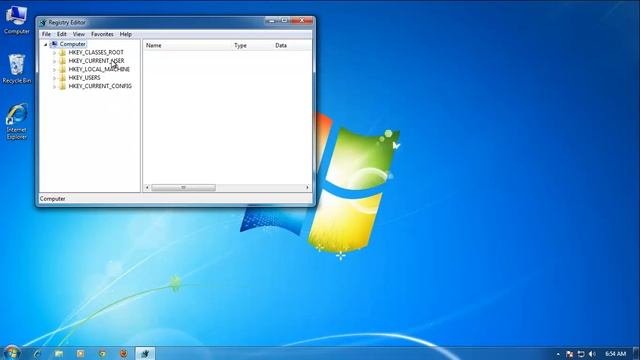Expand the HKEY_LOCAL_MACHINE key

pos(54,69)
